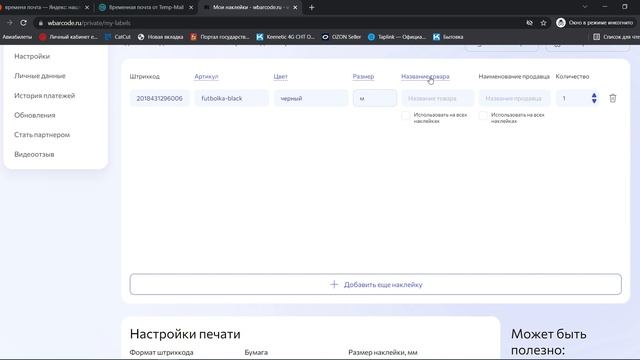This screenshot has width=640, height=360.
Task: Edit the barcode field 2018431296006
Action: [x=160, y=98]
